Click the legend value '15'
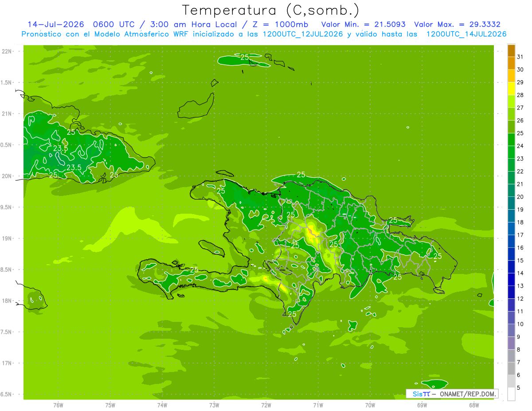The width and height of the screenshot is (532, 411). (520, 260)
